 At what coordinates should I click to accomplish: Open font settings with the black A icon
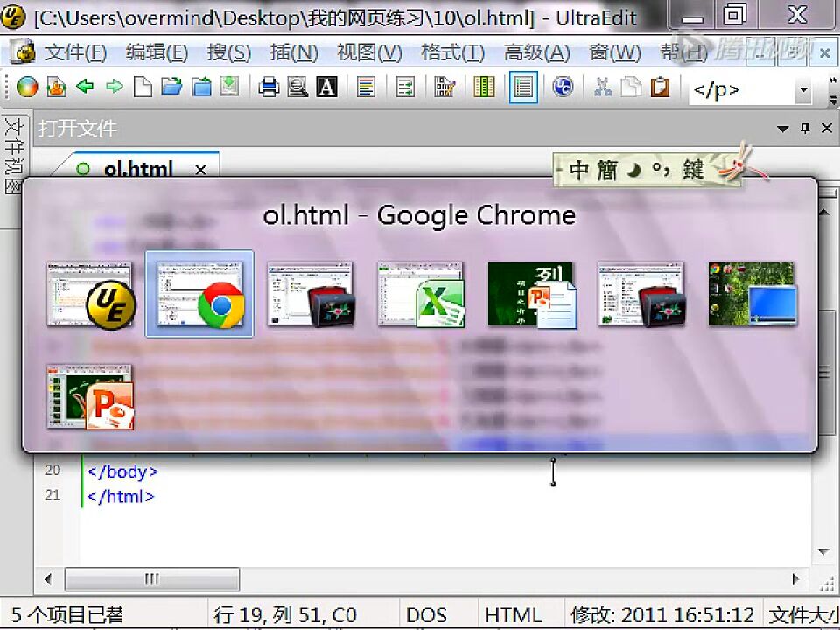pos(326,87)
